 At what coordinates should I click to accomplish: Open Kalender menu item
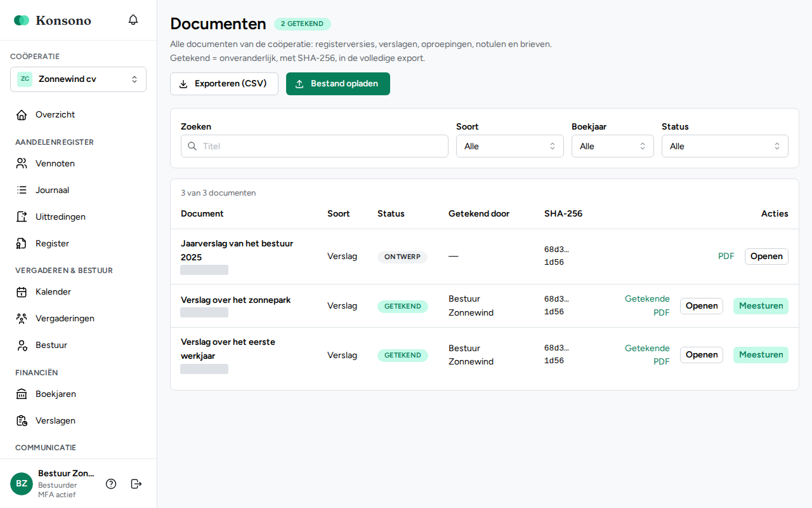[x=78, y=292]
